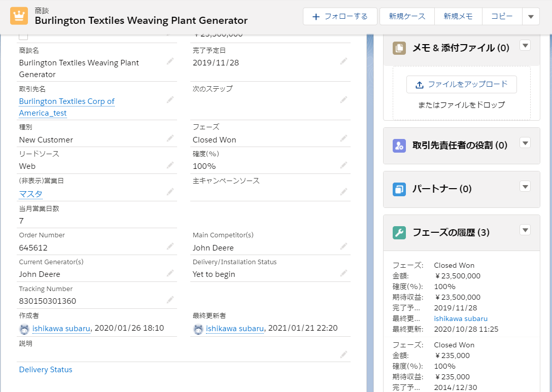552x392 pixels.
Task: Click メモ & 添付ファイル panel icon
Action: click(x=399, y=48)
